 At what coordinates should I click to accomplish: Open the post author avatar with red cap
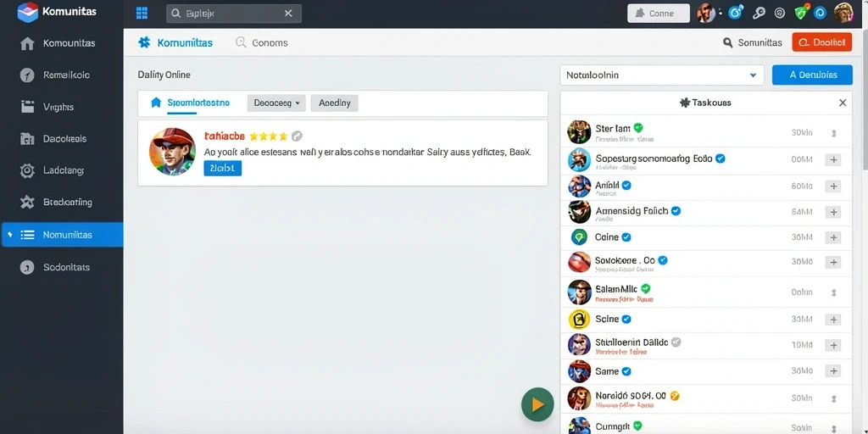pos(172,152)
